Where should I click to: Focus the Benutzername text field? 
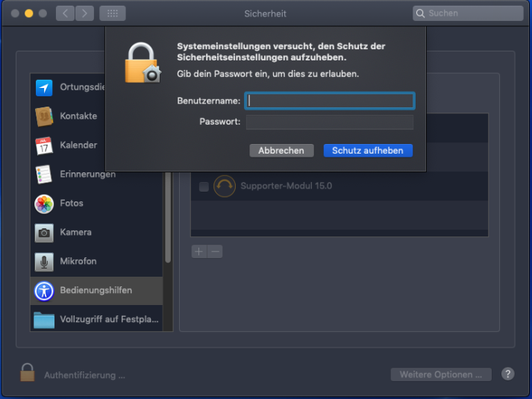(329, 101)
